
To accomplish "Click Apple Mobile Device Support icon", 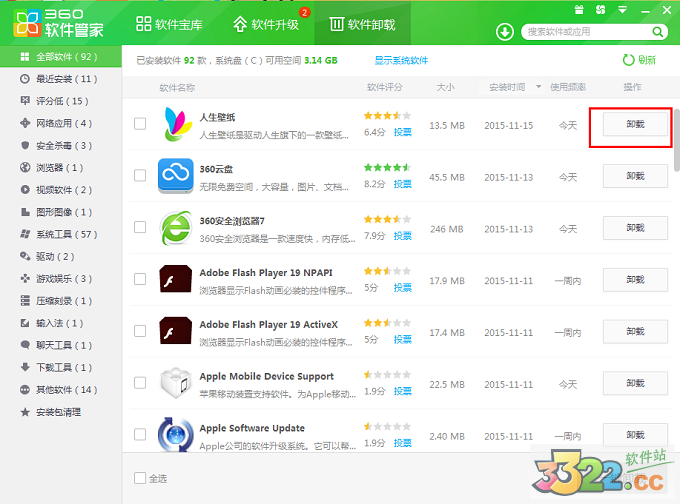I will (x=176, y=383).
